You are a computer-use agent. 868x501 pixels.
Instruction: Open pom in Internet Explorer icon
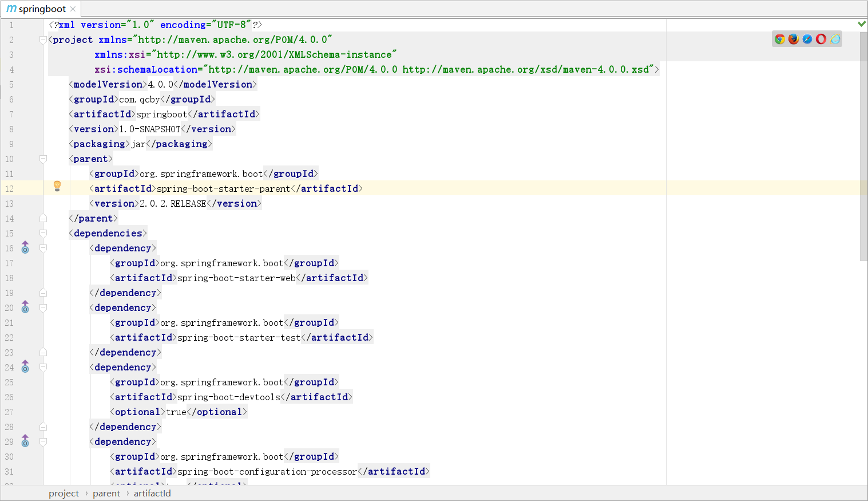pos(835,39)
